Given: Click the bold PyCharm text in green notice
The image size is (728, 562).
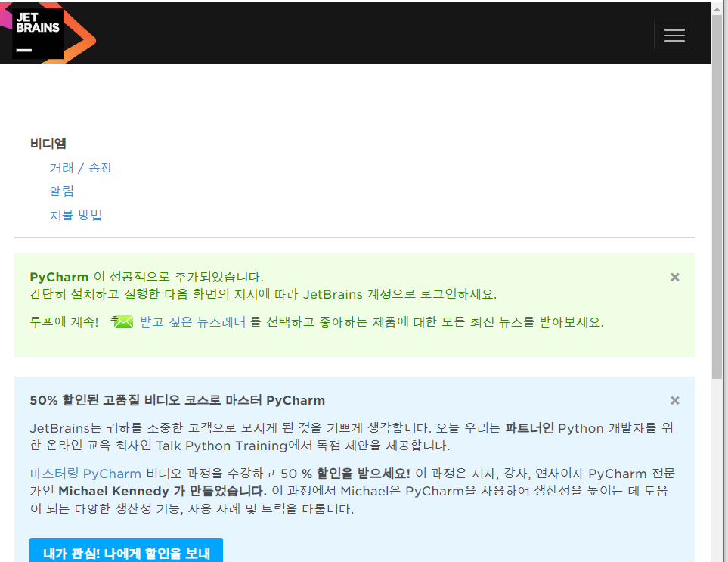Looking at the screenshot, I should pos(59,278).
